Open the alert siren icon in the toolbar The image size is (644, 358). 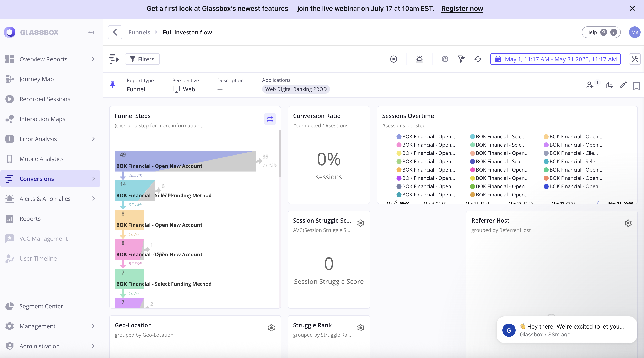coord(419,59)
